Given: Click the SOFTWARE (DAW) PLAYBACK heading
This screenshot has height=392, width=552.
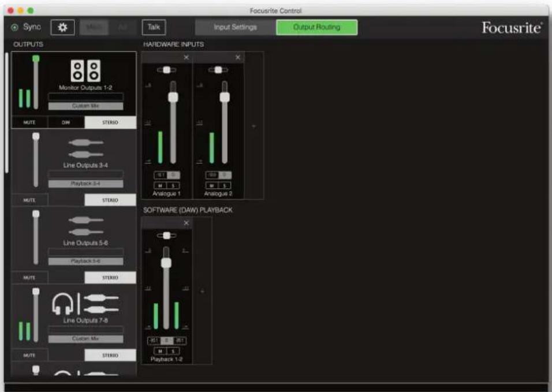Looking at the screenshot, I should click(188, 210).
